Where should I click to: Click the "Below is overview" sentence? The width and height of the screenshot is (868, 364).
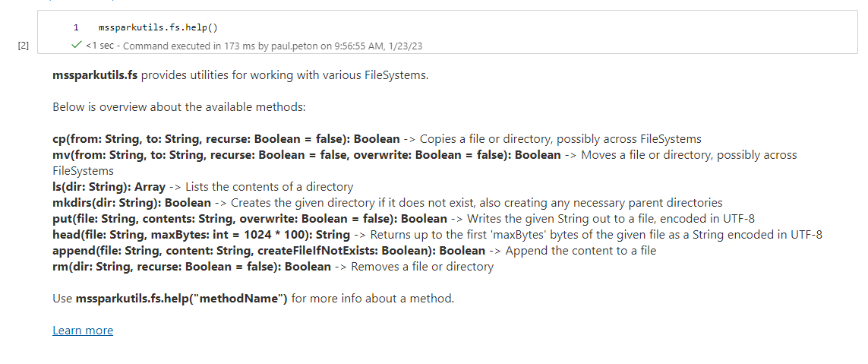(178, 107)
